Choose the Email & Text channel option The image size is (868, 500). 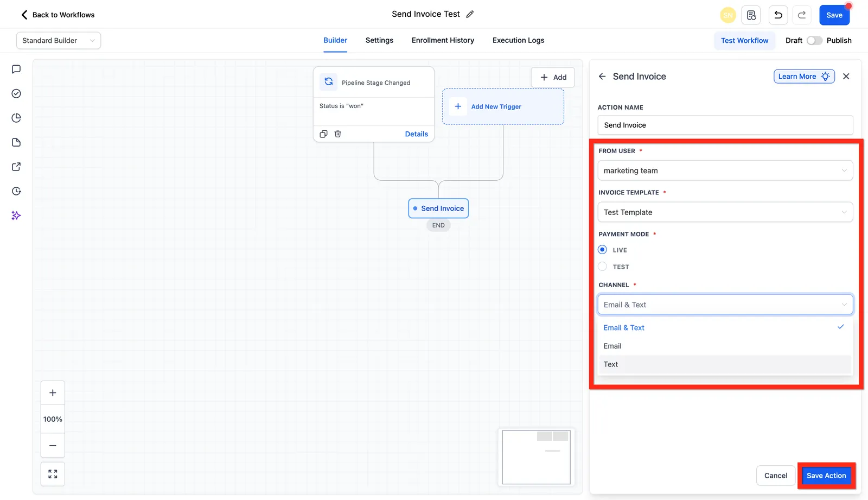tap(725, 328)
